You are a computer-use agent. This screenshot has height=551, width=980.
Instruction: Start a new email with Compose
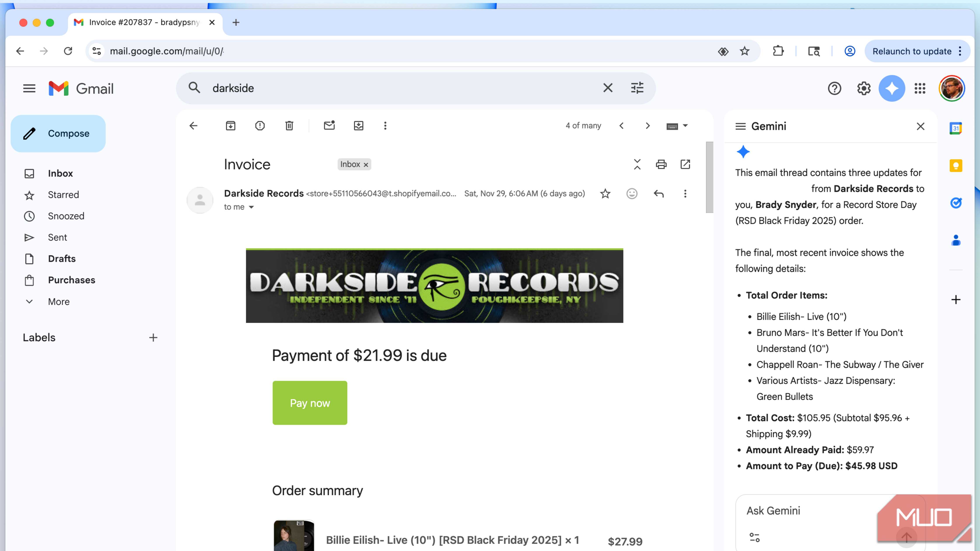point(58,133)
